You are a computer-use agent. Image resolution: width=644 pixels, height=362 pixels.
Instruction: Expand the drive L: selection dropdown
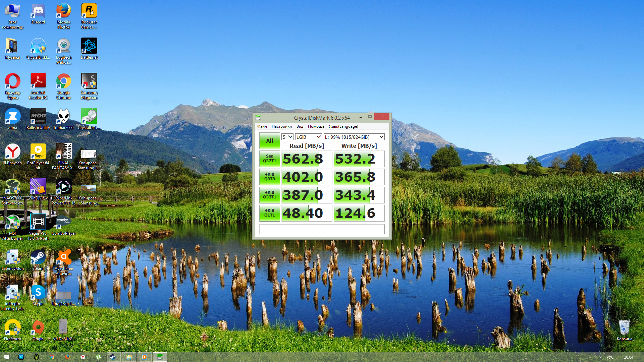point(354,137)
